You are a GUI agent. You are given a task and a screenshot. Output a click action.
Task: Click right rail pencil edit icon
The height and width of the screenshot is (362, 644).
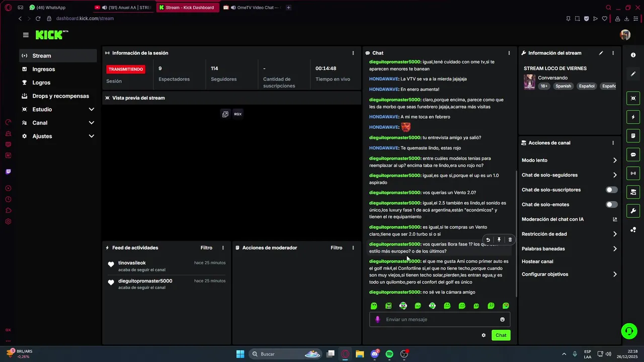(633, 74)
